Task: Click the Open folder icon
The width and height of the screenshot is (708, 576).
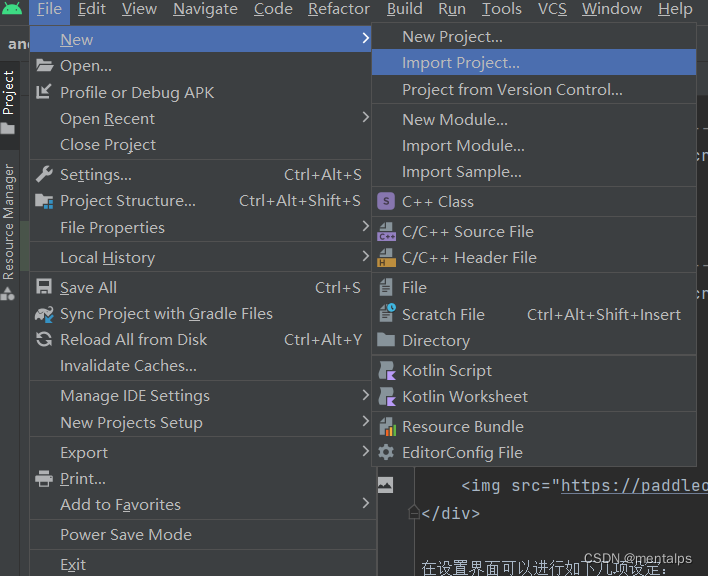Action: [x=44, y=66]
